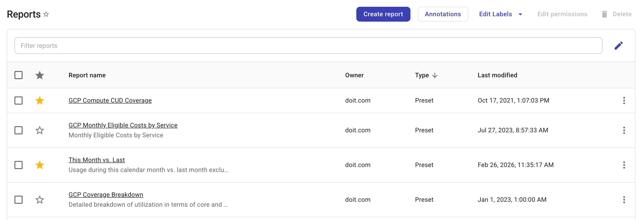This screenshot has height=220, width=644.
Task: Check the GCP Monthly Eligible Costs row
Action: (19, 130)
